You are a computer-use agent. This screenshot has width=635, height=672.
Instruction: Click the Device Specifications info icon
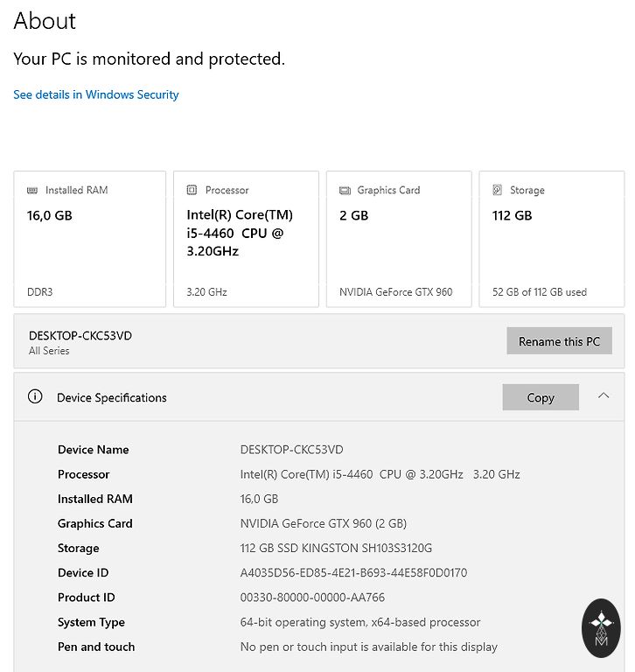click(x=35, y=396)
